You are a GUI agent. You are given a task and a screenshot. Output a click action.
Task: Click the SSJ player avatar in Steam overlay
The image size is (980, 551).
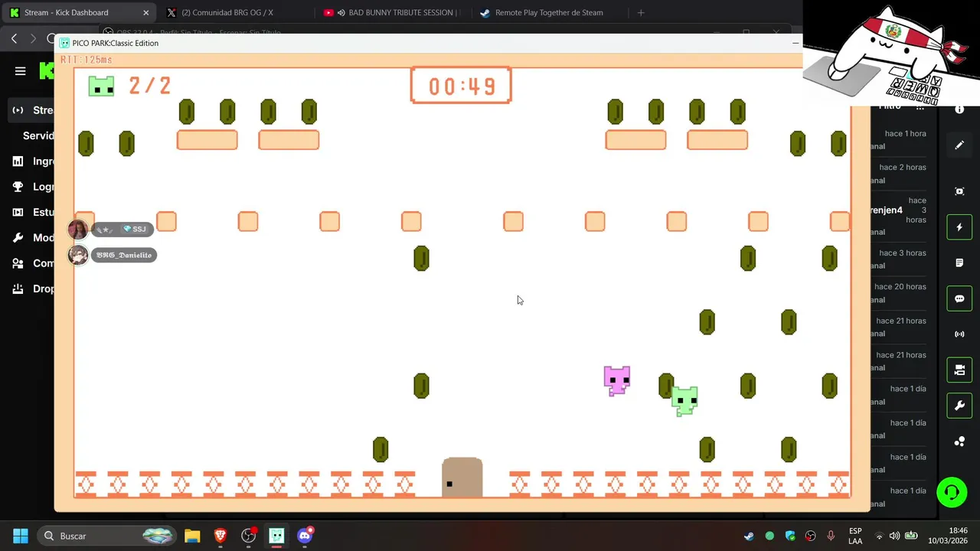[x=77, y=229]
